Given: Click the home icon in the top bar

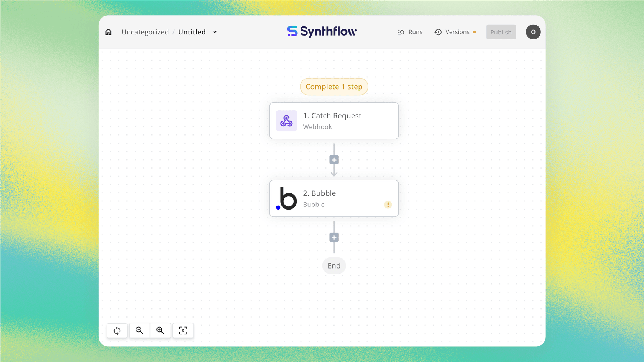Looking at the screenshot, I should [108, 32].
